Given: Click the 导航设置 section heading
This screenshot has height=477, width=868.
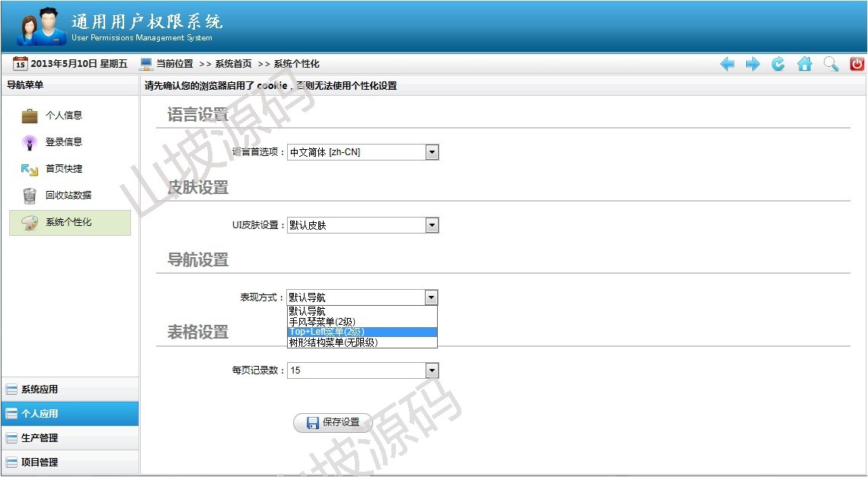Looking at the screenshot, I should [x=198, y=260].
